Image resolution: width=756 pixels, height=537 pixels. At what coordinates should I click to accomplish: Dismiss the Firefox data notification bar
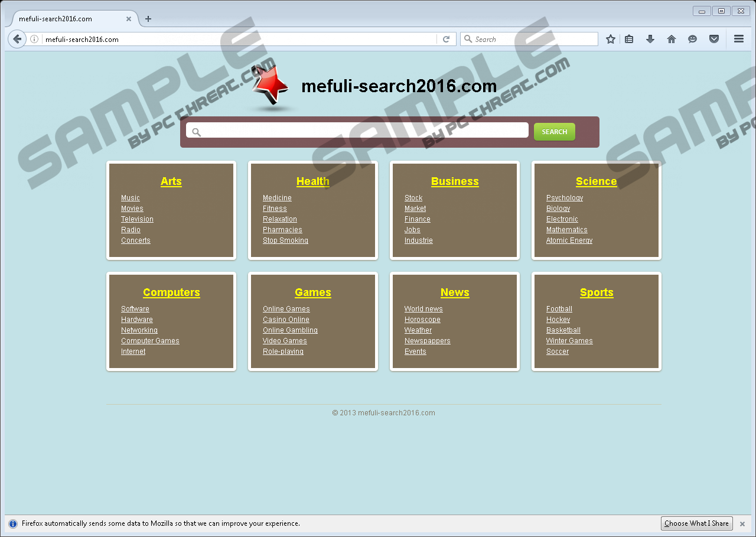pos(742,524)
